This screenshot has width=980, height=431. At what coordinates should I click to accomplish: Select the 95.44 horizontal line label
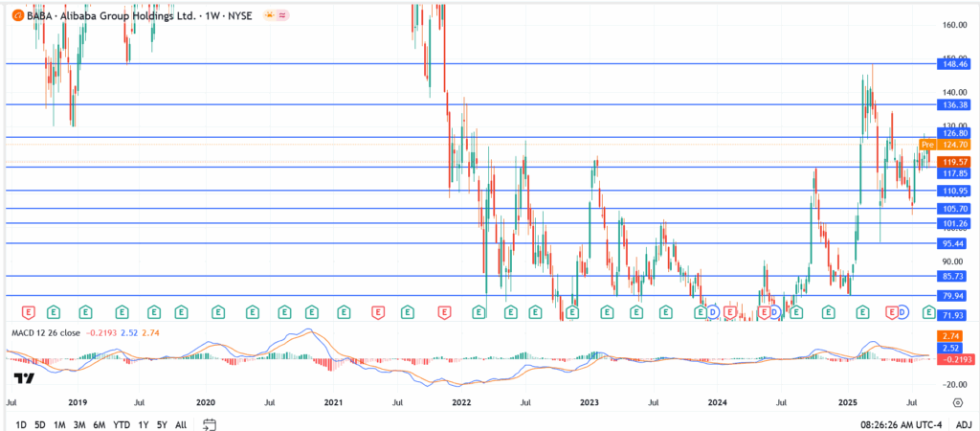click(x=953, y=244)
